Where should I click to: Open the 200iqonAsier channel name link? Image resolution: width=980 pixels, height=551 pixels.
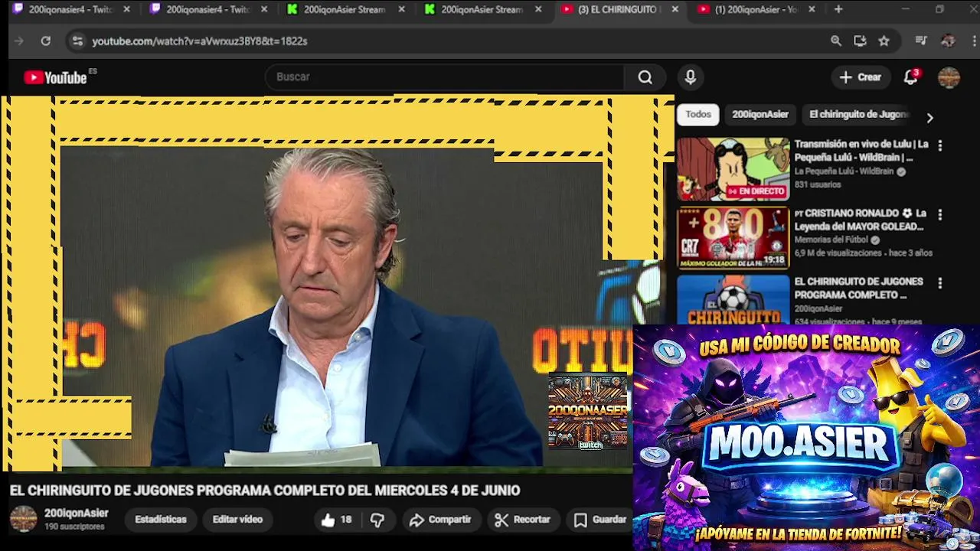[76, 514]
